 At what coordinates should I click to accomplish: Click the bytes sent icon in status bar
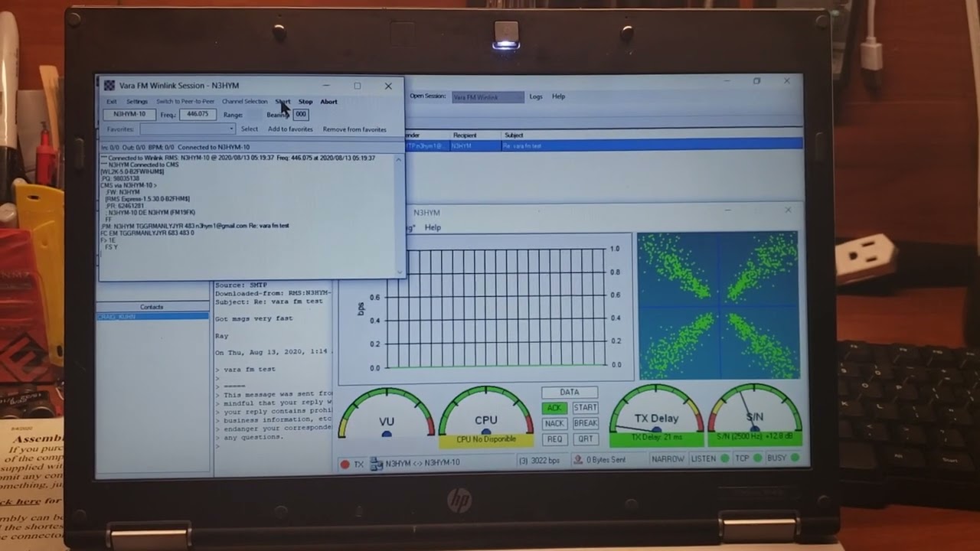[580, 460]
